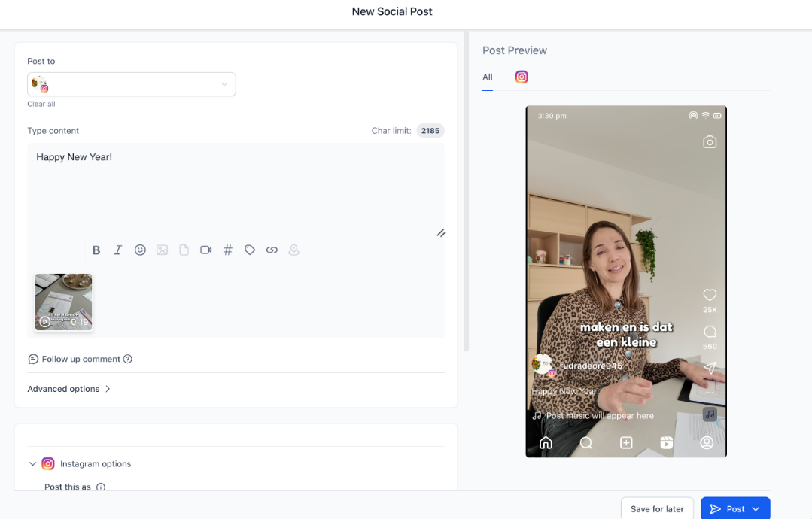Click the Follow up comment help icon
Image resolution: width=812 pixels, height=519 pixels.
point(128,359)
